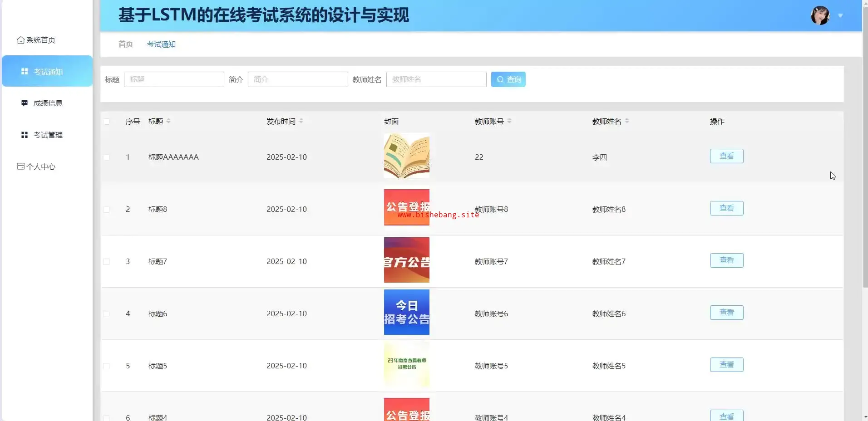Click the 标题 column header text
Screen dimensions: 868x421
156,121
